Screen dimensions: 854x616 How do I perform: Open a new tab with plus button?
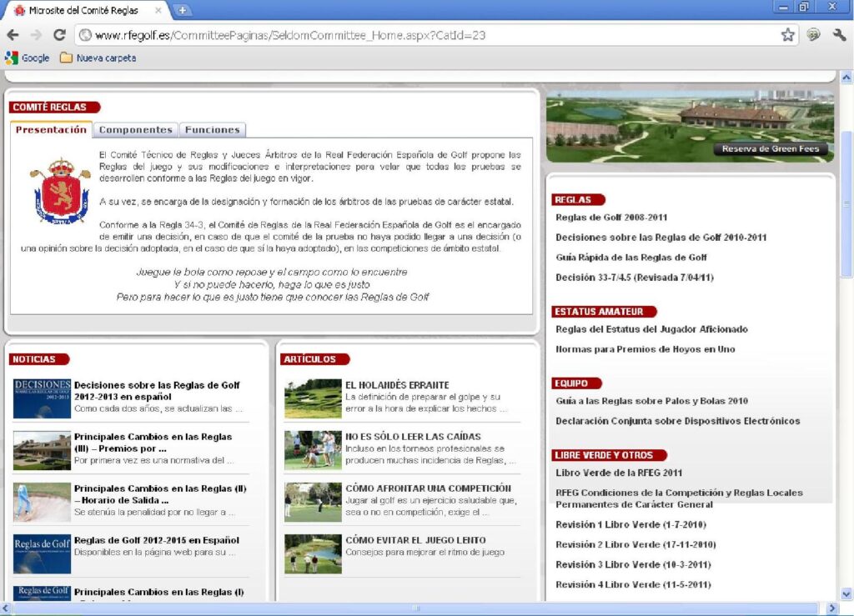(x=182, y=10)
